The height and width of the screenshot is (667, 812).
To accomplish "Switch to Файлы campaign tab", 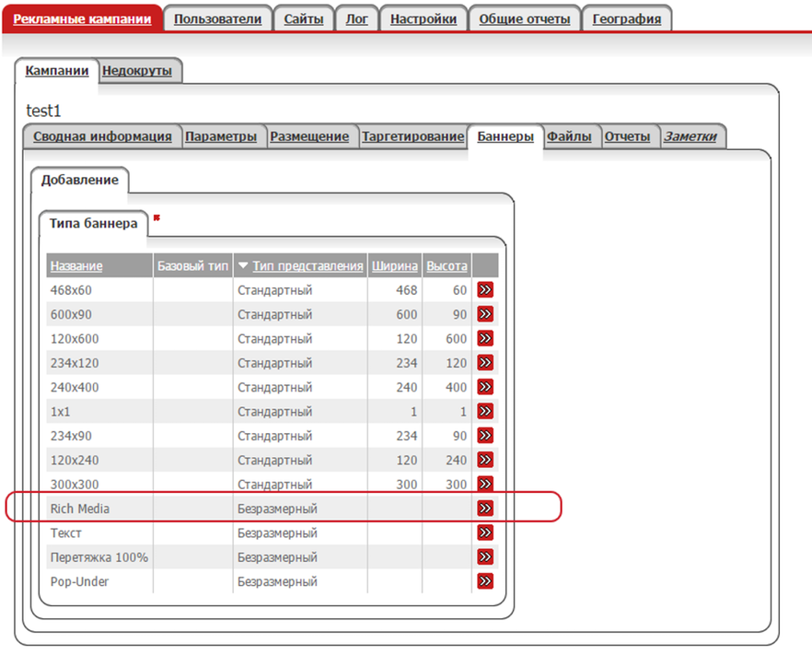I will (x=569, y=136).
